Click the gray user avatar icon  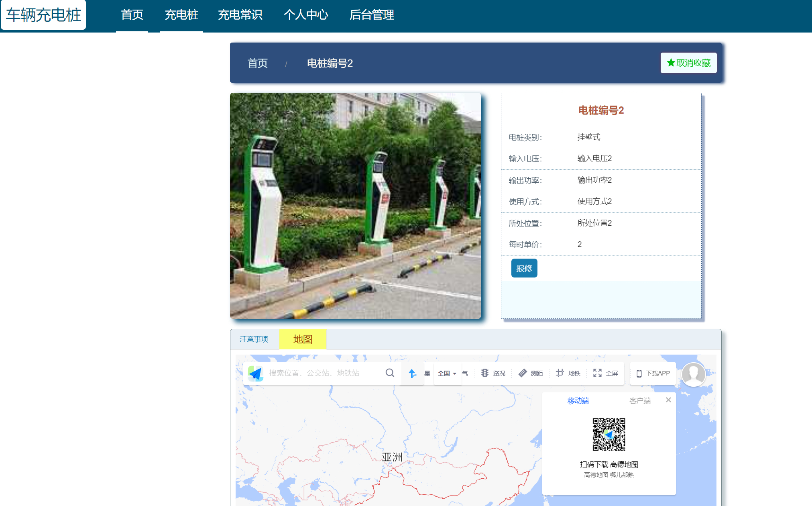[693, 374]
